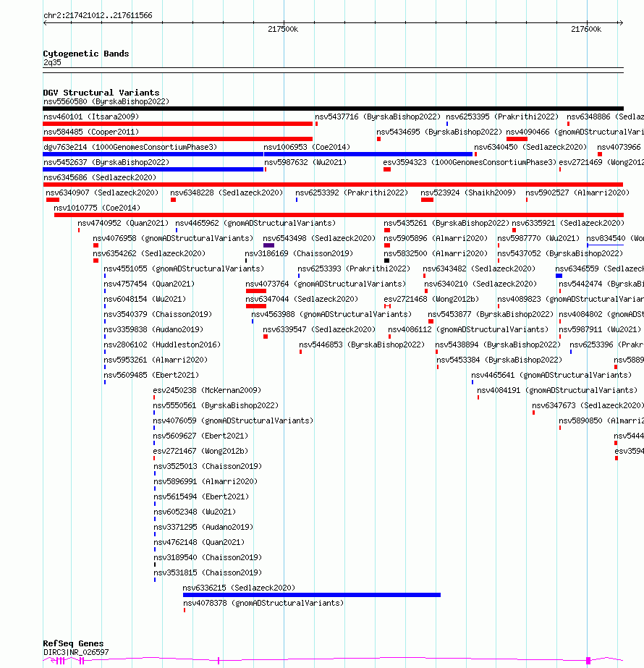
Task: Open nsv4465962 (gnomADStructuralVariants) entry
Action: point(255,223)
